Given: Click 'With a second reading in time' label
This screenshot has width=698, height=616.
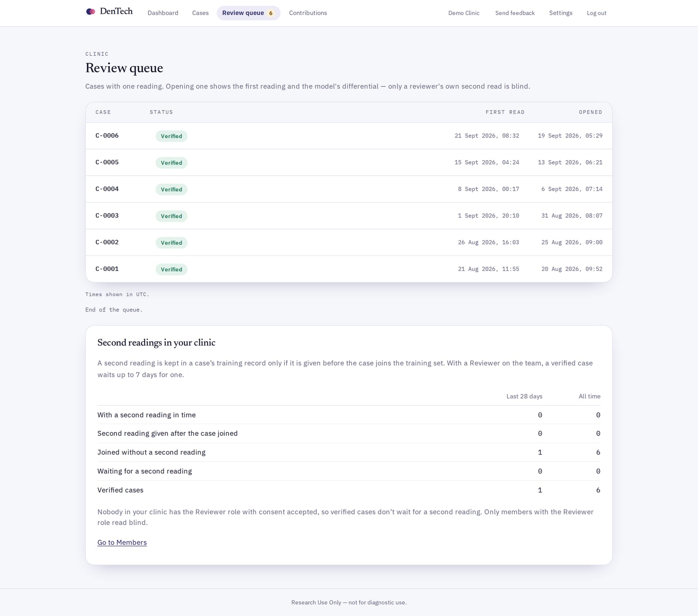Looking at the screenshot, I should [x=147, y=415].
